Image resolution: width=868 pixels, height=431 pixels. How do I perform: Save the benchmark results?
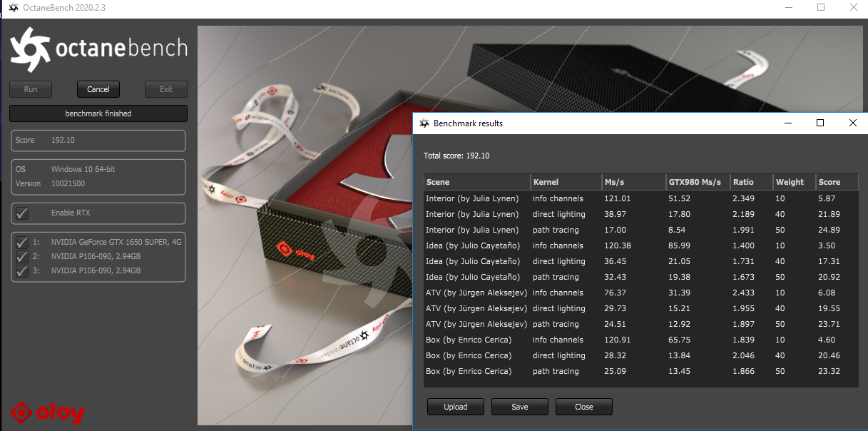pos(520,407)
